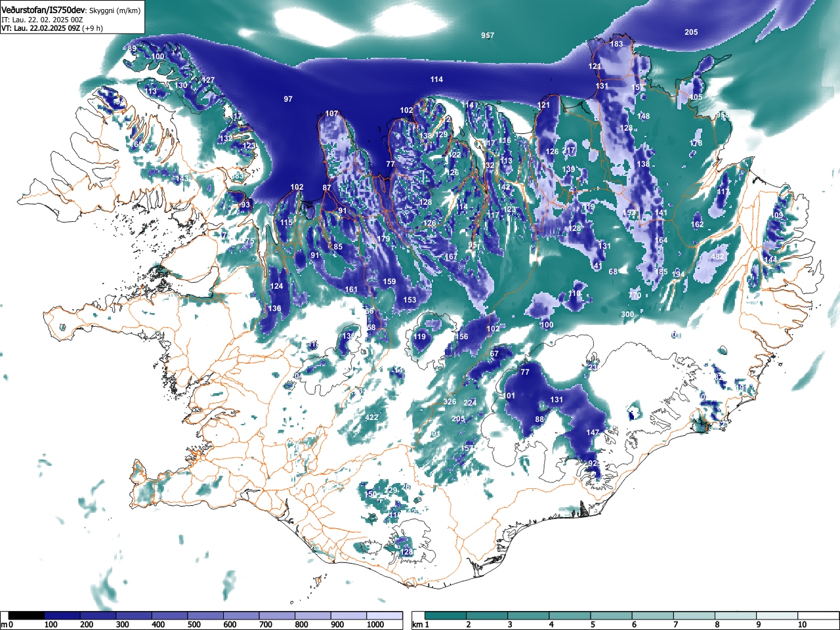This screenshot has height=630, width=840.
Task: Click the visibility value 194 on the map
Action: [678, 274]
